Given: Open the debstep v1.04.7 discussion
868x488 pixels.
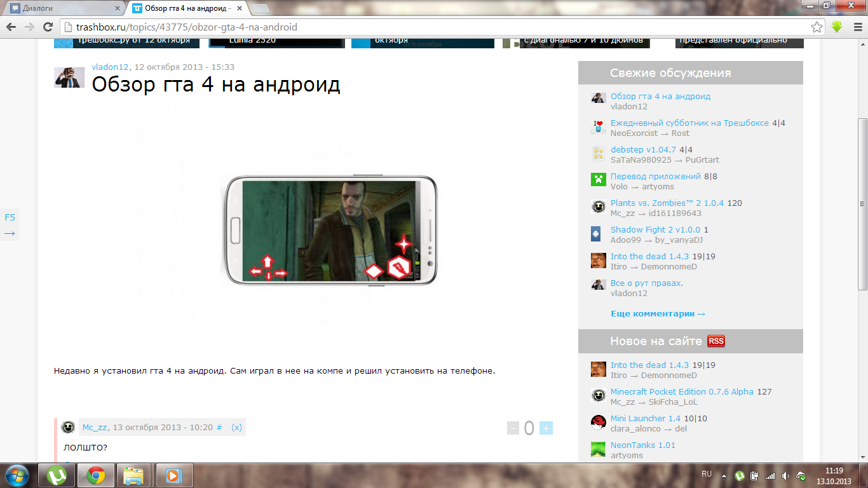Looking at the screenshot, I should tap(643, 149).
